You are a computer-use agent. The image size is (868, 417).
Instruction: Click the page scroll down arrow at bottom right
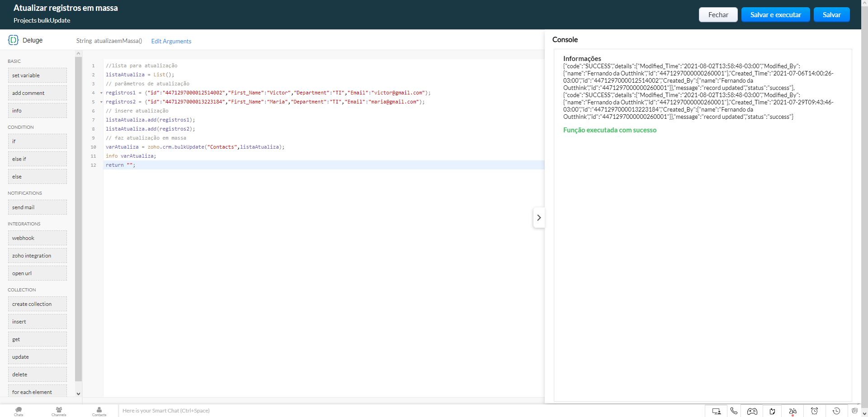tap(864, 413)
